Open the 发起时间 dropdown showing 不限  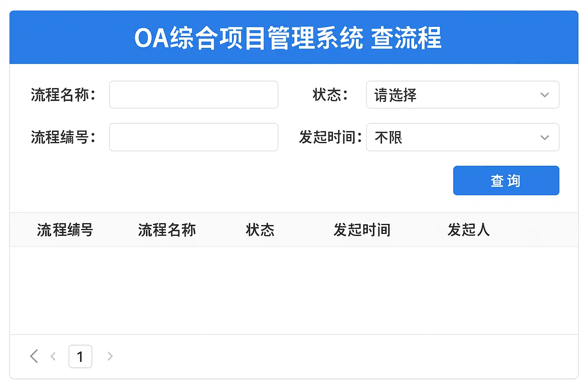462,137
